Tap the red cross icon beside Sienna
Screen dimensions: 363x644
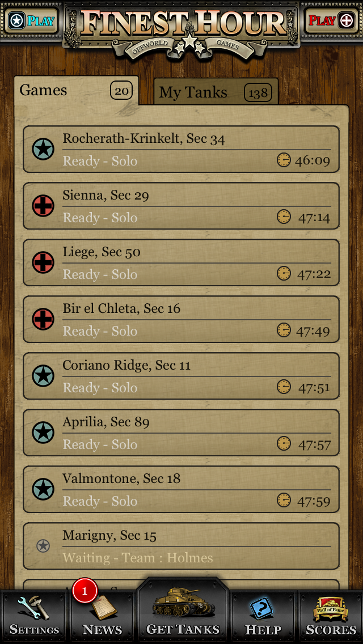(x=43, y=206)
